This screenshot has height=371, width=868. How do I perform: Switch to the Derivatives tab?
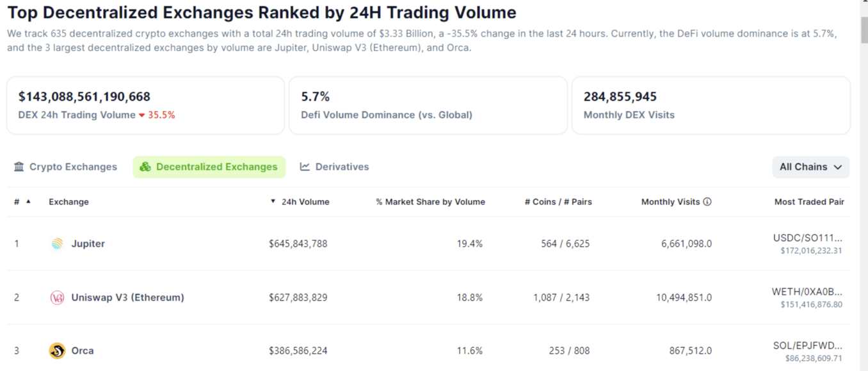point(335,167)
